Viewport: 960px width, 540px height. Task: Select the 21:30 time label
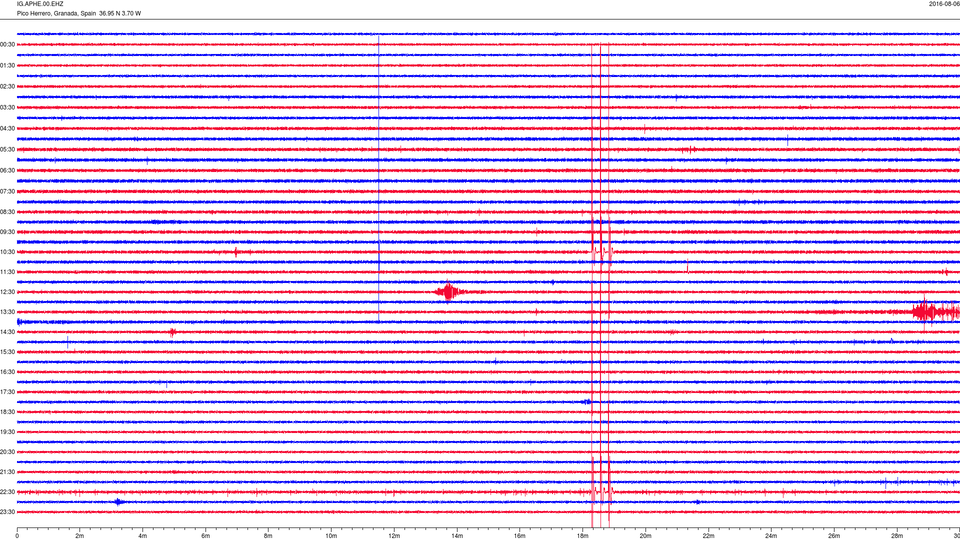[x=7, y=472]
